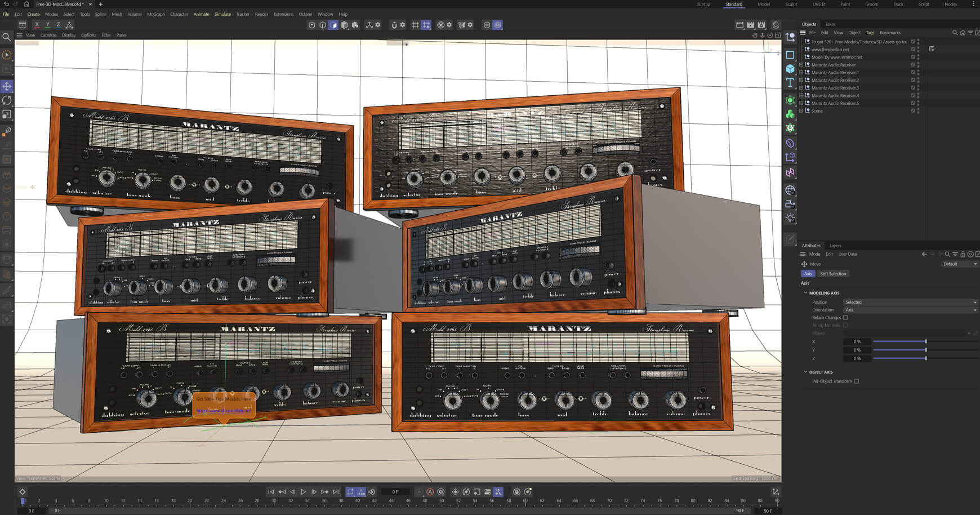Click the search magnifier above the left toolbar

[6, 37]
